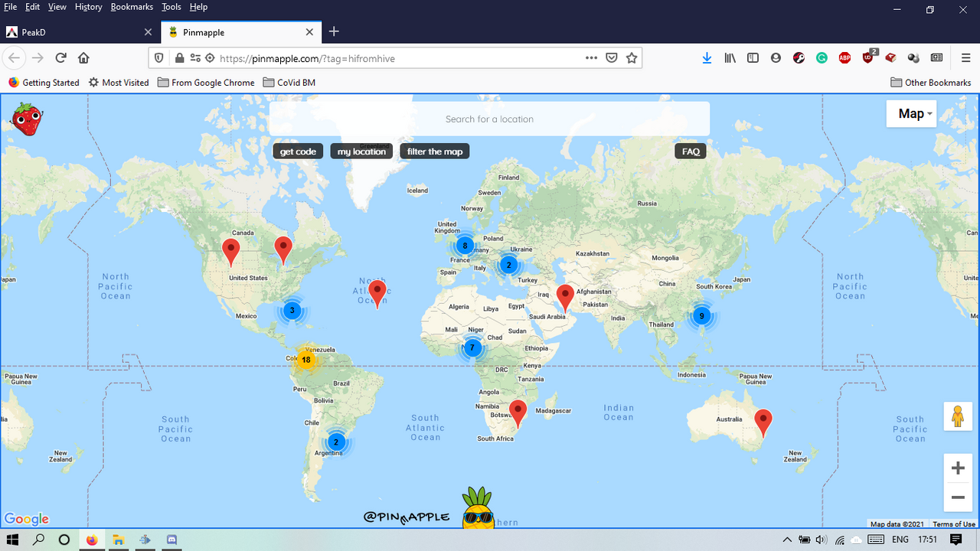980x551 pixels.
Task: Open the cluster of 9 in Southeast Asia
Action: point(701,316)
